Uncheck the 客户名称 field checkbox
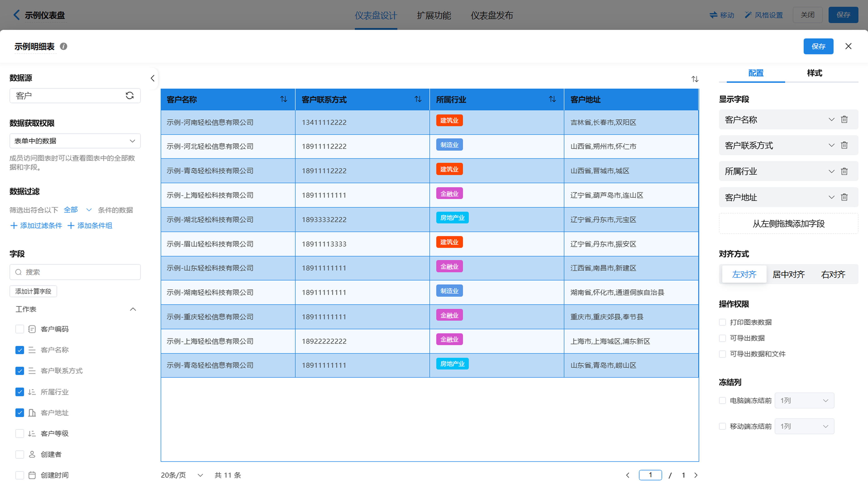The height and width of the screenshot is (488, 868). point(19,350)
